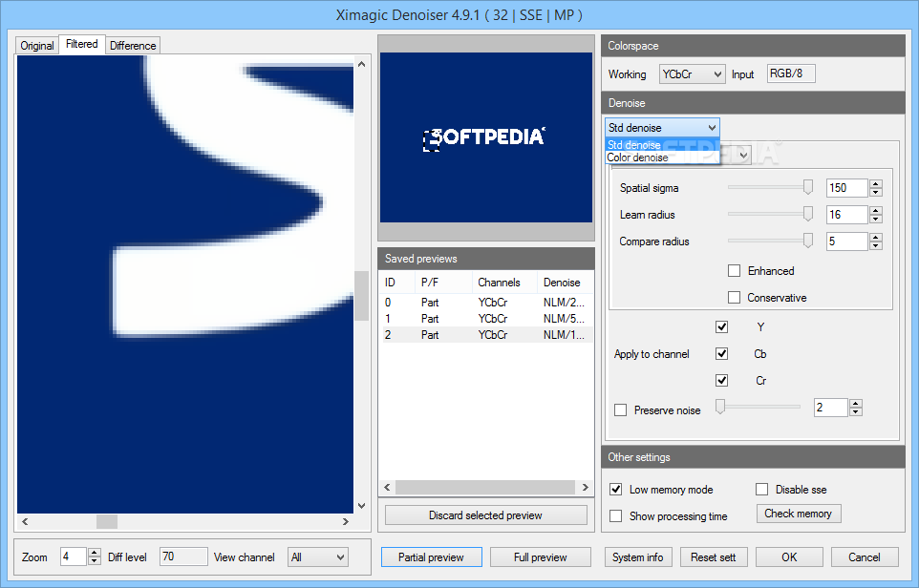Confirm with the OK button

pos(789,556)
